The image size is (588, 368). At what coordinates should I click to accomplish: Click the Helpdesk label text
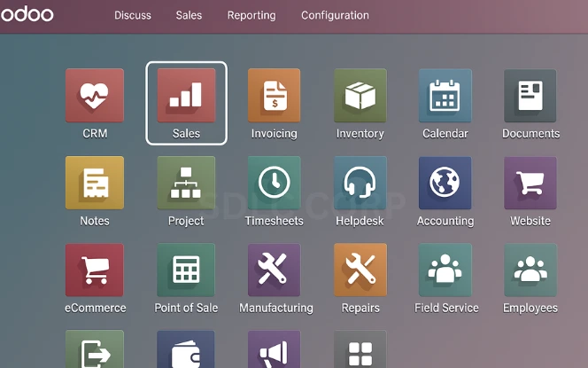click(360, 221)
